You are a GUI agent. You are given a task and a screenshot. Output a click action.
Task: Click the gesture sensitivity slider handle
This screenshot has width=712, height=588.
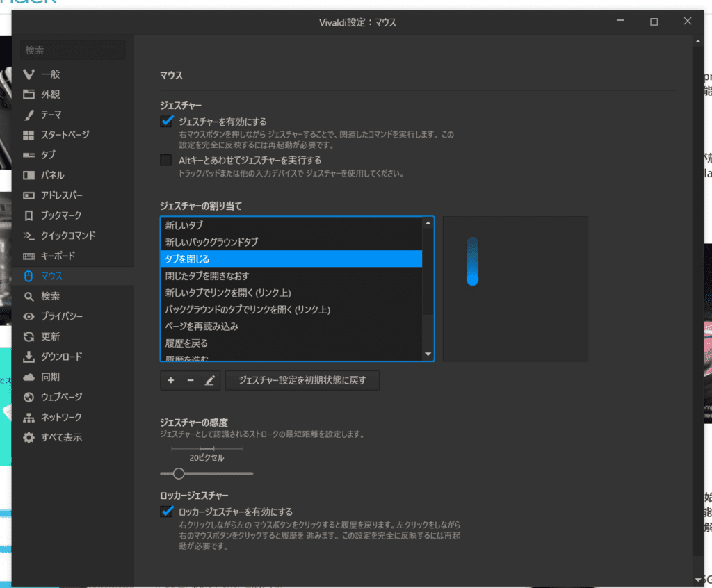(x=179, y=473)
